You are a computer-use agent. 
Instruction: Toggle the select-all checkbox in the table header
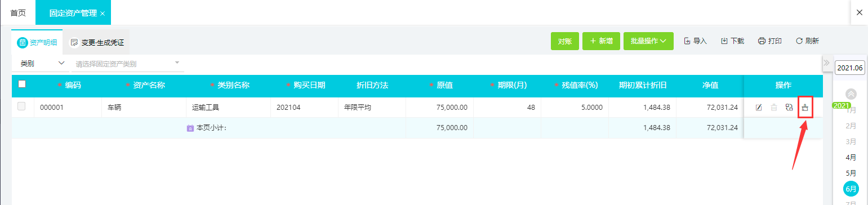[x=22, y=84]
